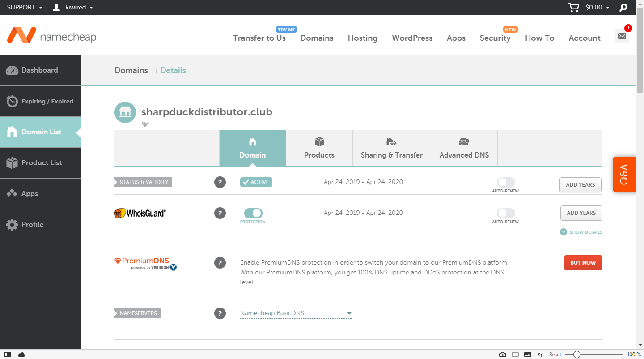Turn off WhoisGuard Protection switch
Screen dimensions: 644x359
pyautogui.click(x=253, y=213)
